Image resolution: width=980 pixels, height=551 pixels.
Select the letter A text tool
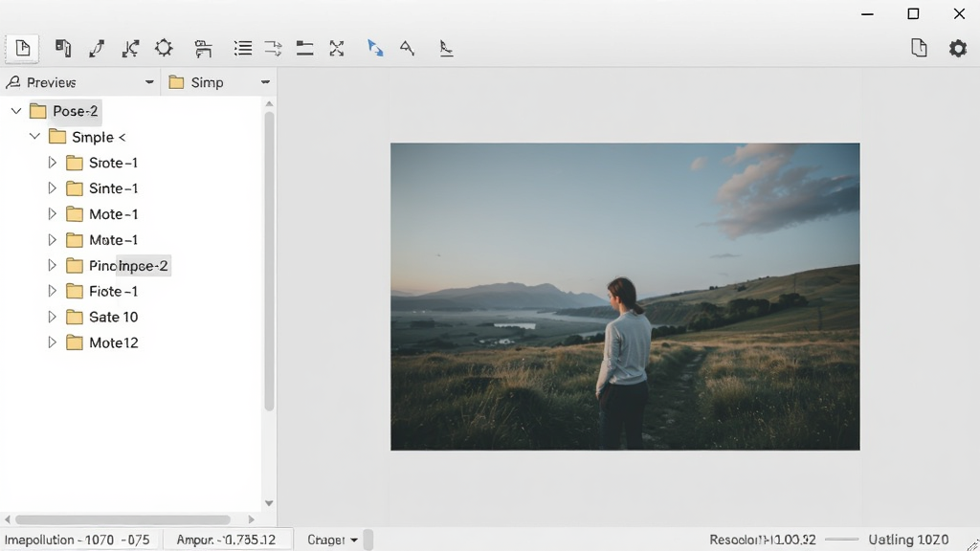(x=407, y=48)
